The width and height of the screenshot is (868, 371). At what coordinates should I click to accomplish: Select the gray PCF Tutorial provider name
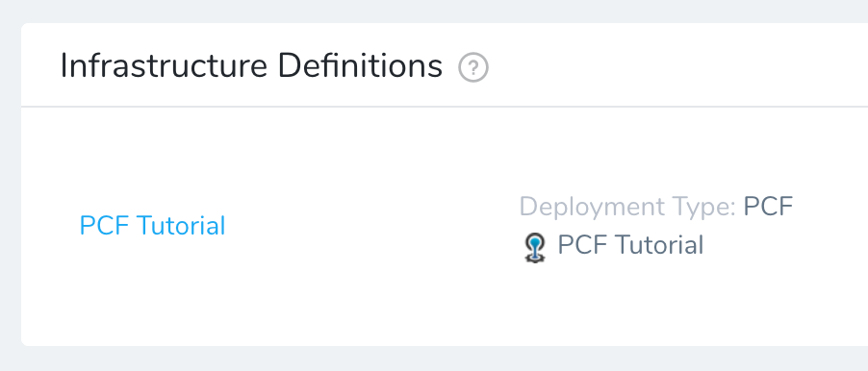coord(630,245)
